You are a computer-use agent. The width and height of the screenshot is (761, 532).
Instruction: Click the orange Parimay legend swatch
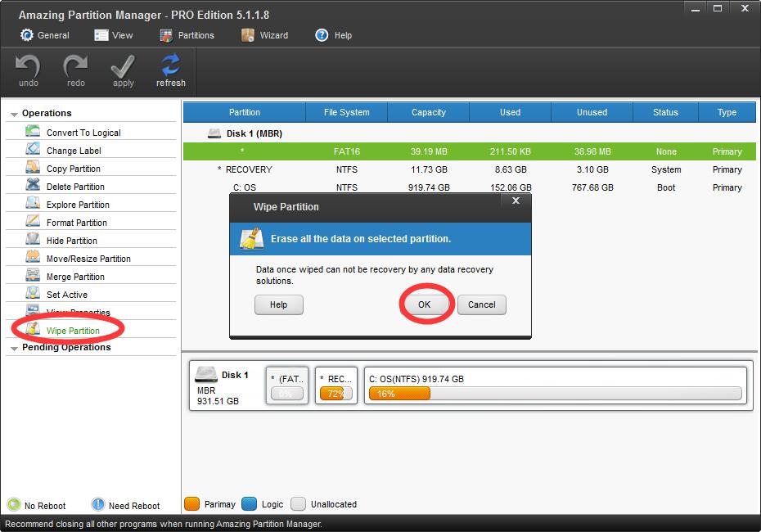click(x=192, y=504)
